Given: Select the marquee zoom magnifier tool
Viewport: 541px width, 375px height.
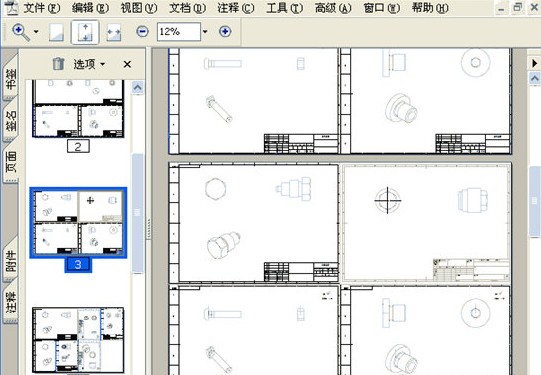Looking at the screenshot, I should (21, 32).
